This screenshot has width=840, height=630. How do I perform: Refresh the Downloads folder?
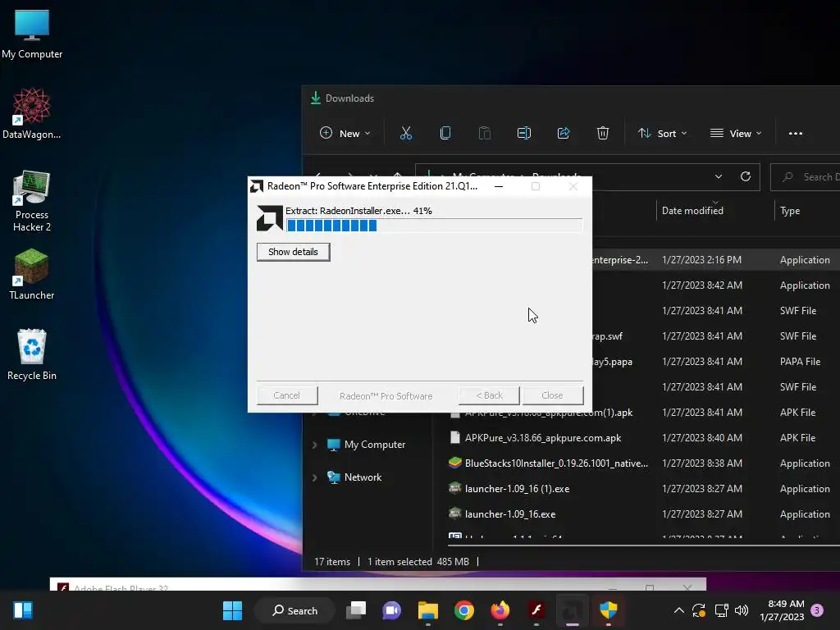[745, 177]
